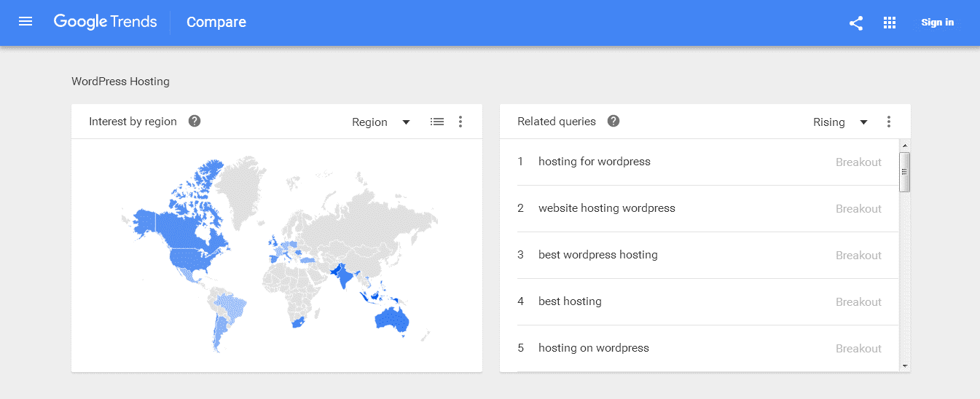This screenshot has width=980, height=399.
Task: Open help for Interest by region
Action: [x=195, y=121]
